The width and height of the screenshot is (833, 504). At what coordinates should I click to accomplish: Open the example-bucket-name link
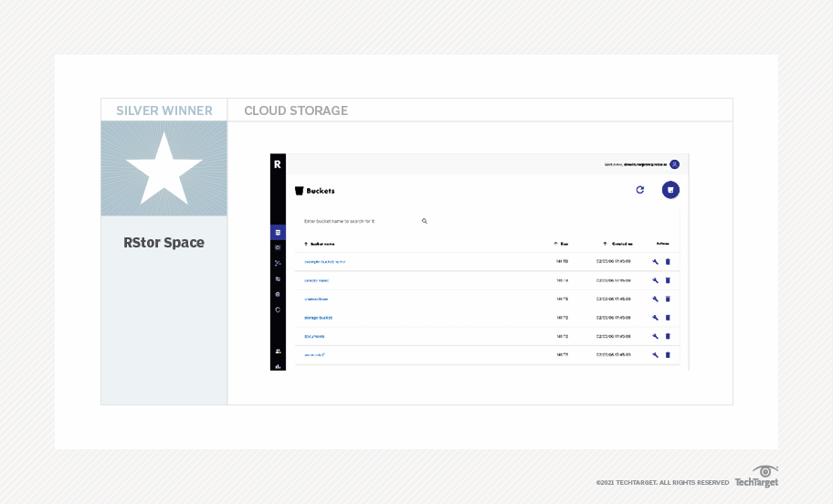tap(324, 262)
